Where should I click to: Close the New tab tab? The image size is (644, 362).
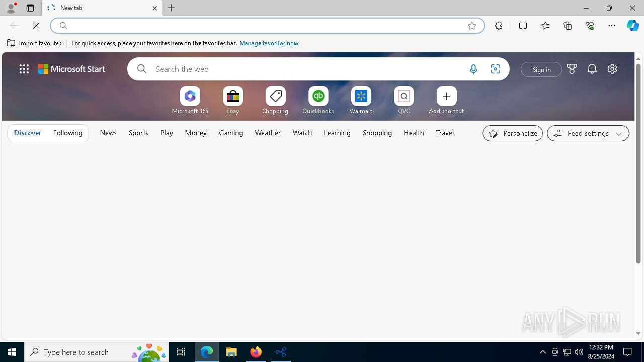pos(154,8)
